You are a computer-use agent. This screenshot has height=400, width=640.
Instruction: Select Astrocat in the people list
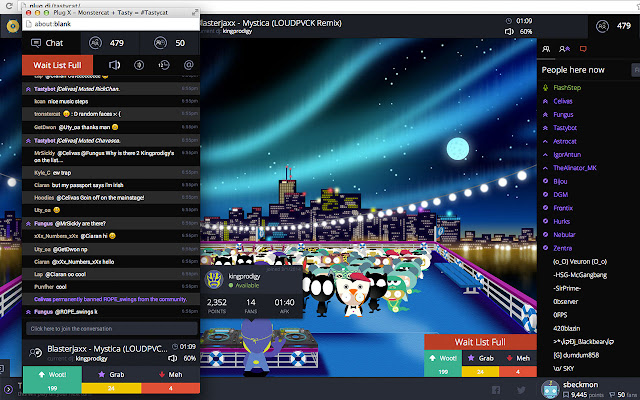(565, 141)
